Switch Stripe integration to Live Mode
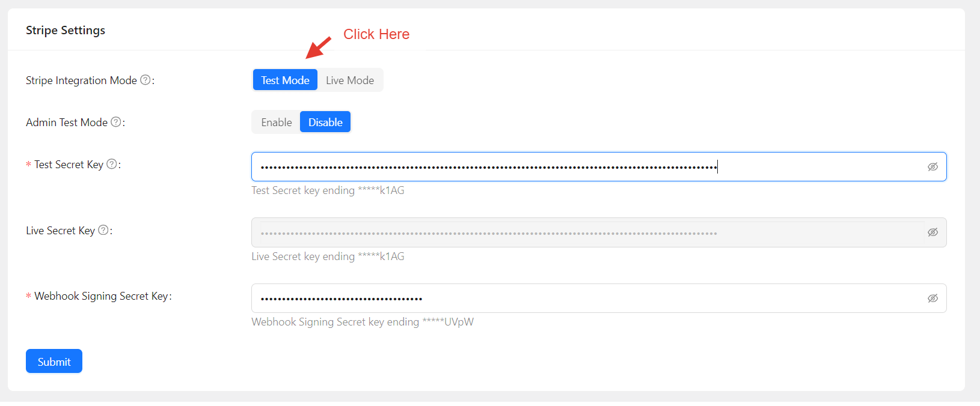Viewport: 980px width, 406px height. (x=350, y=80)
